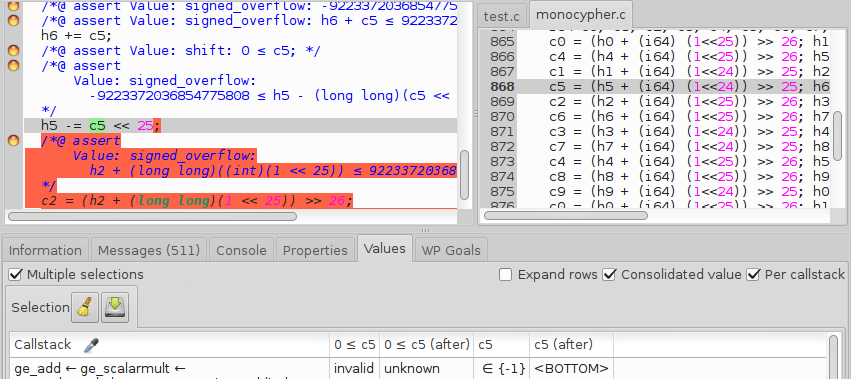Toggle the Multiple selections checkbox
The image size is (851, 379).
[x=16, y=275]
